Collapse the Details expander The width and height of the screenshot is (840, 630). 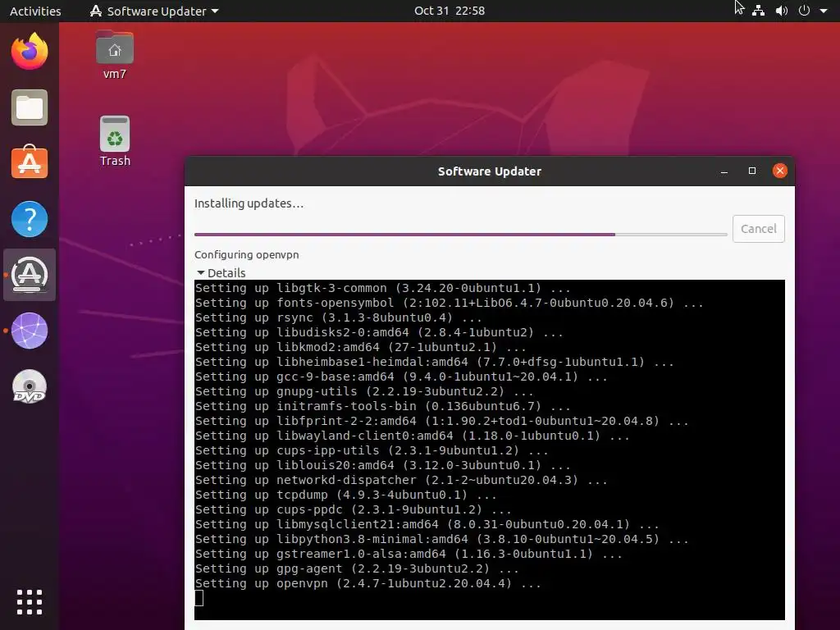221,272
